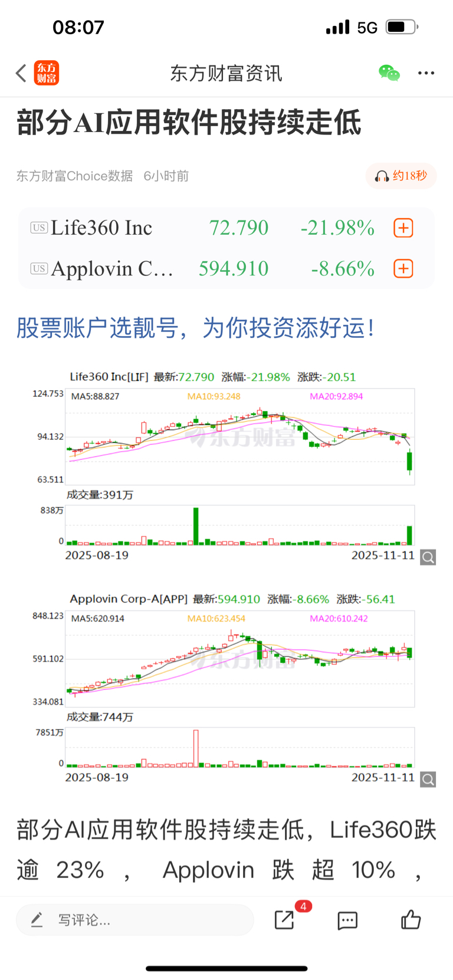This screenshot has width=453, height=980.
Task: Open the 东方财富 app logo
Action: [47, 73]
